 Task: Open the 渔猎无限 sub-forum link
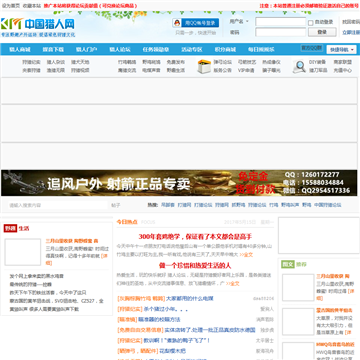click(x=56, y=70)
